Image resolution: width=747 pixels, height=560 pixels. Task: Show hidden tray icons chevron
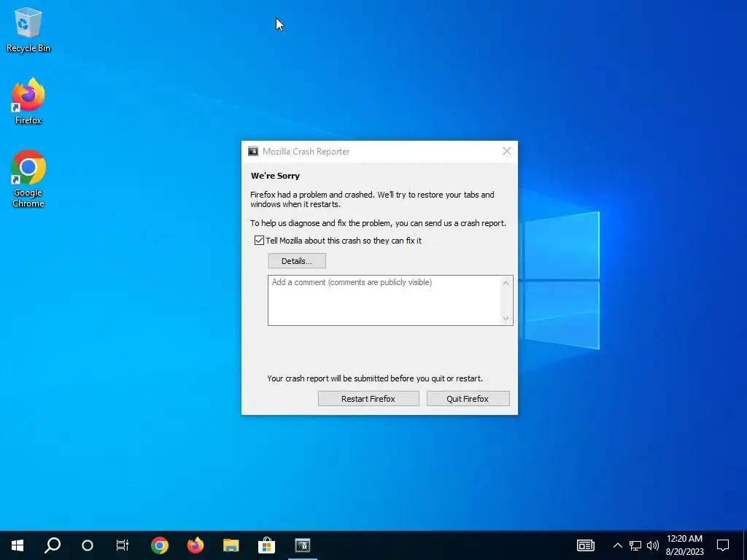tap(617, 545)
